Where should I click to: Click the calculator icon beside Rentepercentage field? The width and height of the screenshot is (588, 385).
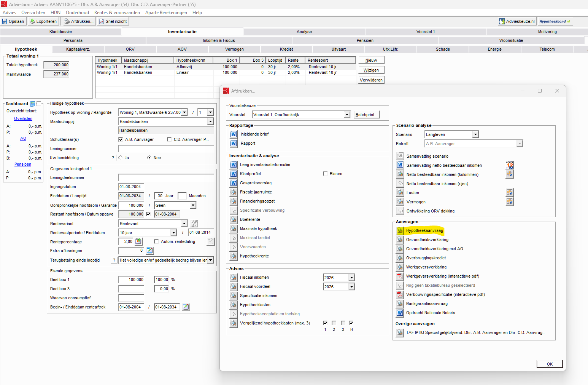[138, 241]
